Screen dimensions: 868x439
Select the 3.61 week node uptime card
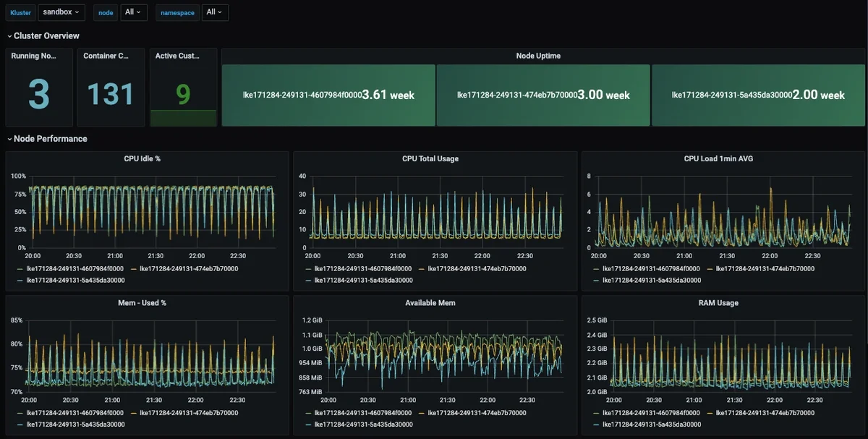pyautogui.click(x=328, y=95)
